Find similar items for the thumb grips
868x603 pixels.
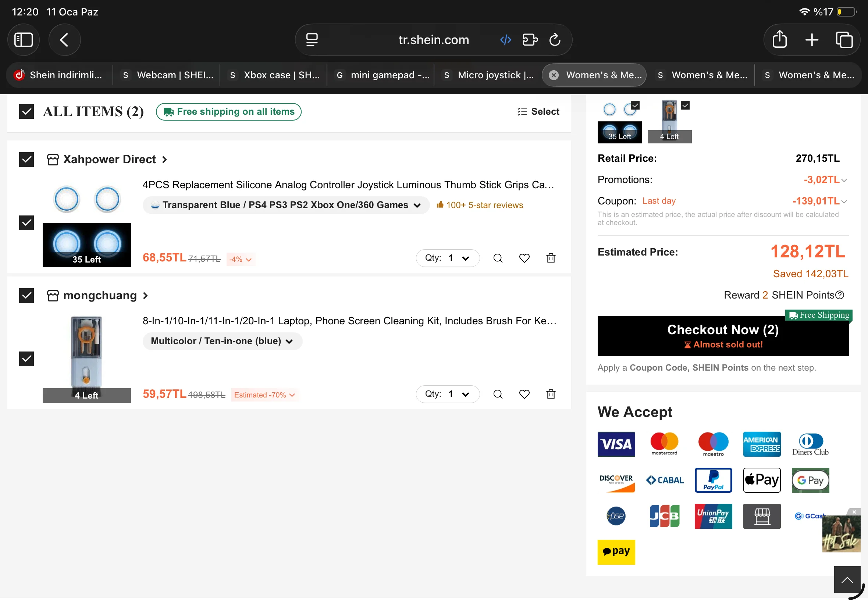coord(498,258)
